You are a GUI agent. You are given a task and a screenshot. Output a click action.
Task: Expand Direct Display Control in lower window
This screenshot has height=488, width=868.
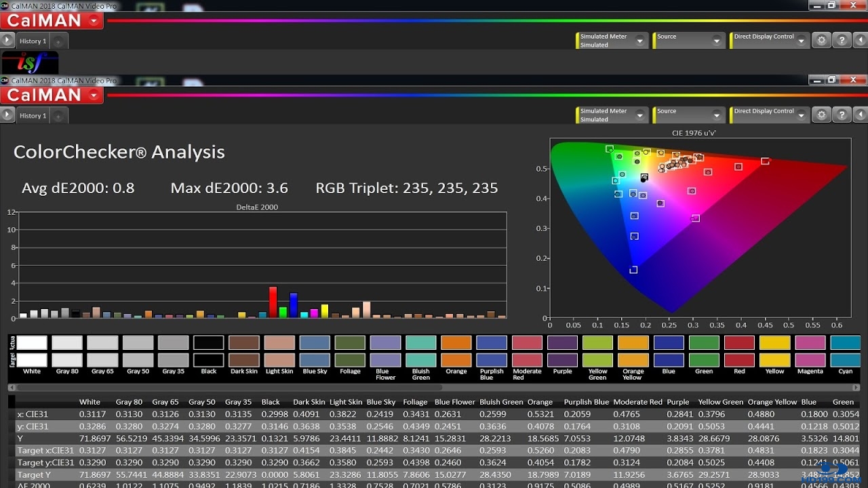[802, 116]
